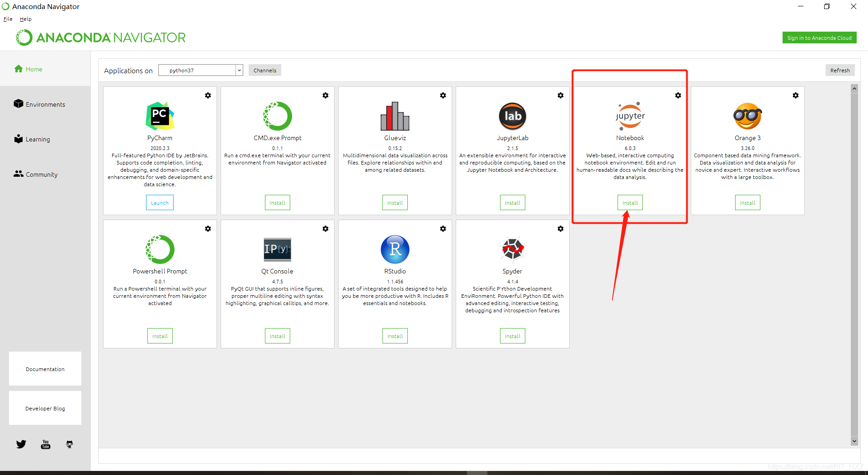Install JupyterLab
Screen dimensions: 868x475
click(513, 203)
